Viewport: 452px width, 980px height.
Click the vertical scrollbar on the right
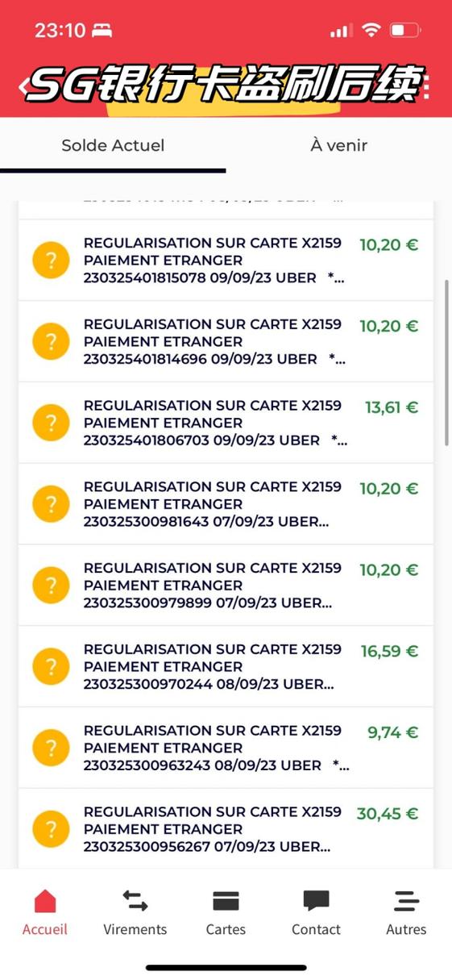(x=447, y=361)
